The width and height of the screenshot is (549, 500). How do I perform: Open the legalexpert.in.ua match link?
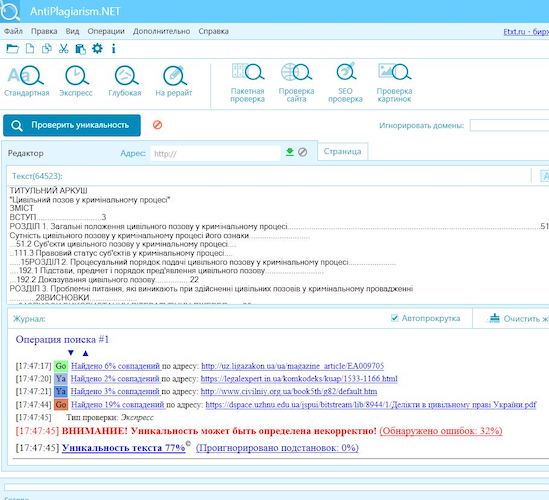(299, 379)
